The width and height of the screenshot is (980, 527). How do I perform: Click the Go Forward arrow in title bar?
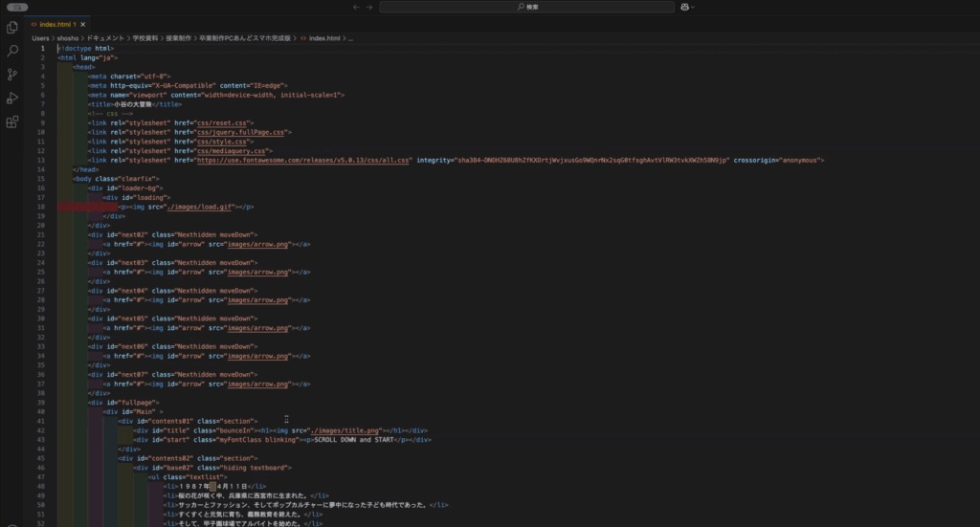369,7
